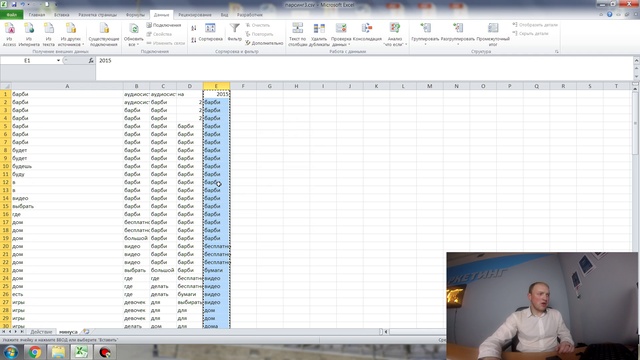Viewport: 640px width, 360px height.
Task: Click Save icon in quick access toolbar
Action: pyautogui.click(x=14, y=4)
